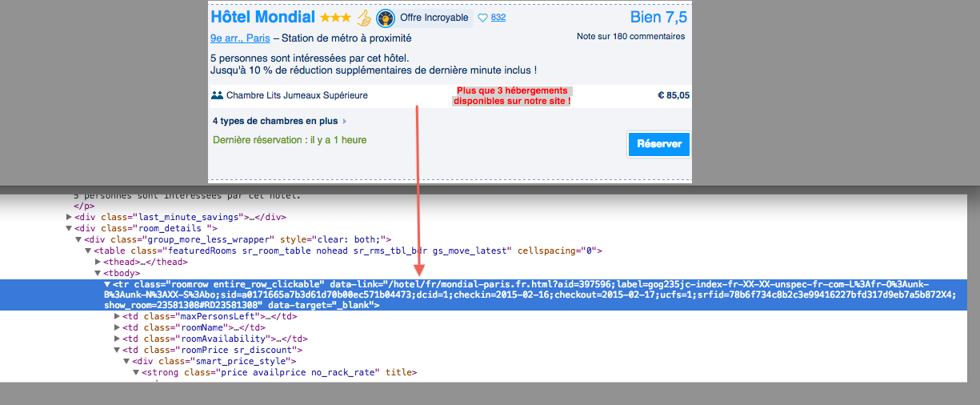Click the 'Plus que 3 hébergements' red notice
The image size is (980, 405).
[x=512, y=96]
